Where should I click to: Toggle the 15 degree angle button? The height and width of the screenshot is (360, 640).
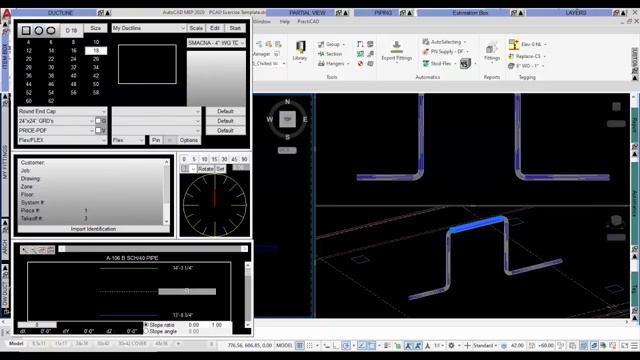coord(214,159)
